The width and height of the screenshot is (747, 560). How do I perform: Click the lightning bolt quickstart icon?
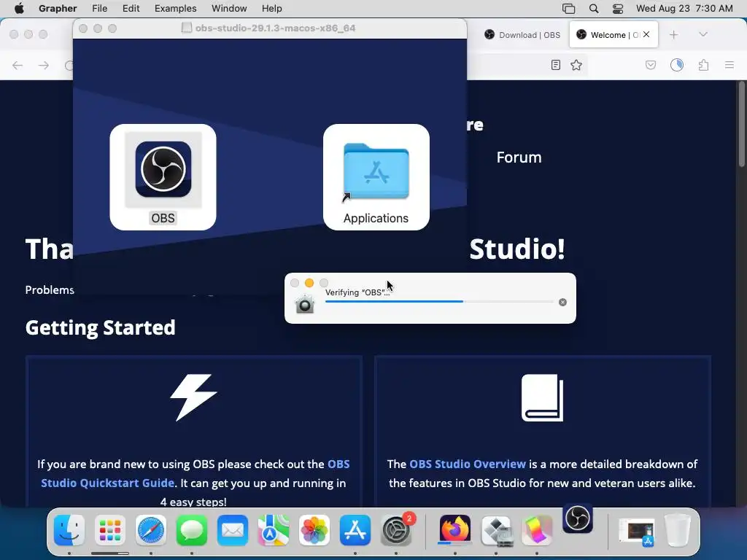(193, 397)
